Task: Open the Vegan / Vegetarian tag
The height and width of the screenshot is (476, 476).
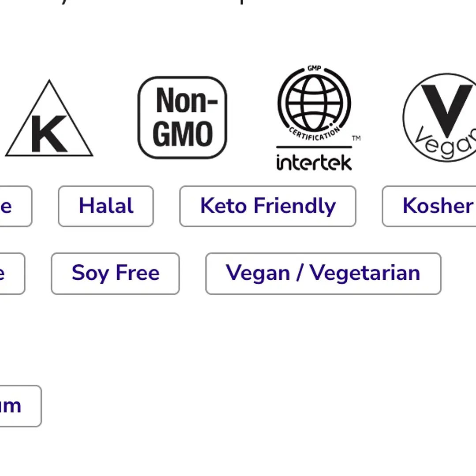Action: [323, 274]
